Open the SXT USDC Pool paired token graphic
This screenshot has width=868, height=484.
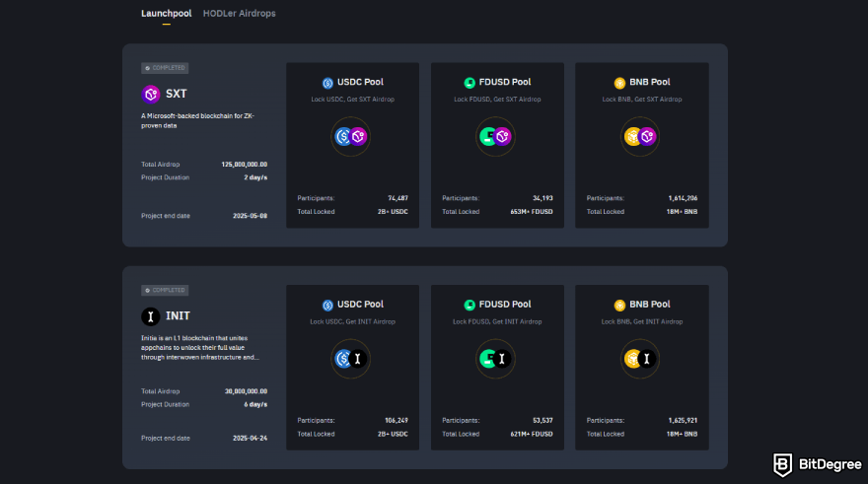coord(352,137)
